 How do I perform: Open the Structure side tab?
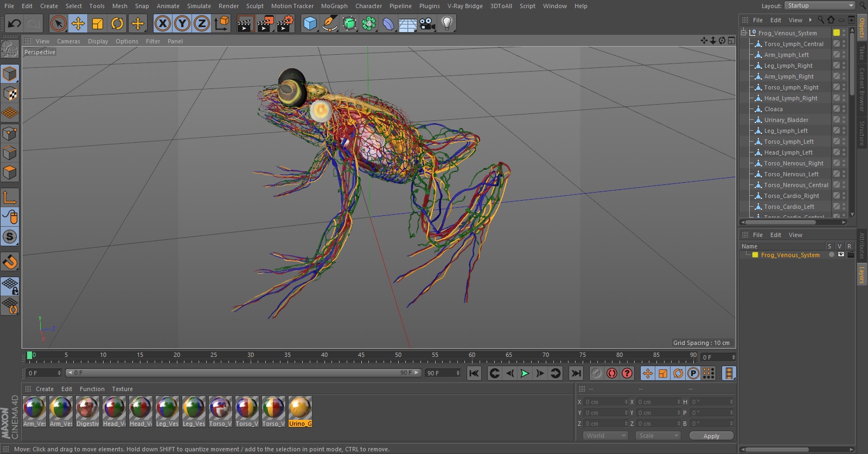pyautogui.click(x=862, y=133)
